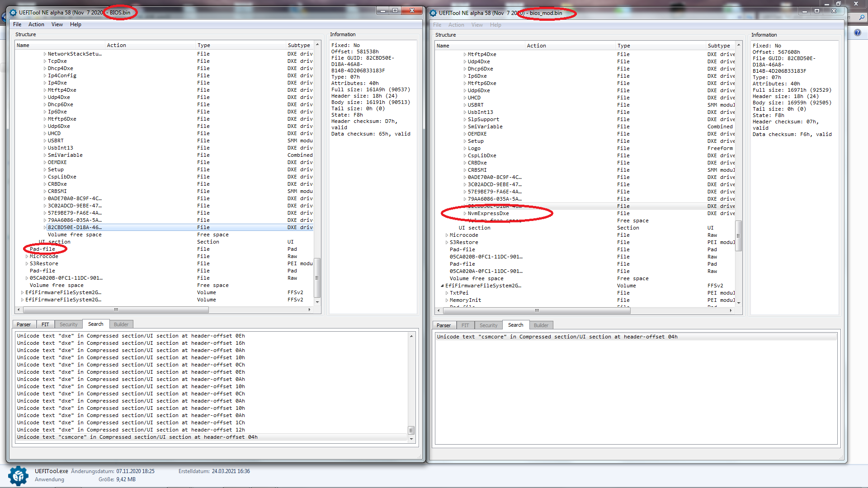The height and width of the screenshot is (488, 868).
Task: Switch to FIT tab in BIOS.bin window
Action: pyautogui.click(x=45, y=324)
